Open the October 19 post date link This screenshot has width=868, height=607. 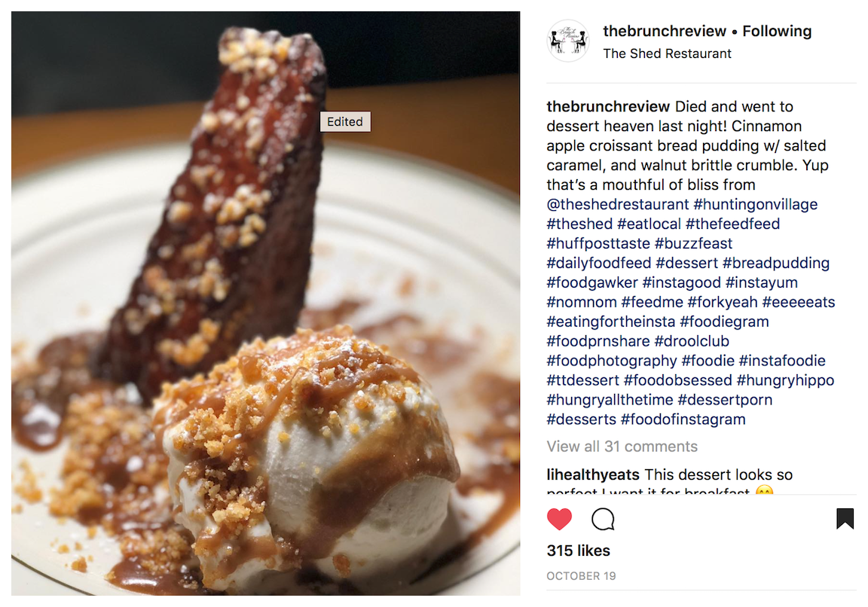pyautogui.click(x=581, y=576)
